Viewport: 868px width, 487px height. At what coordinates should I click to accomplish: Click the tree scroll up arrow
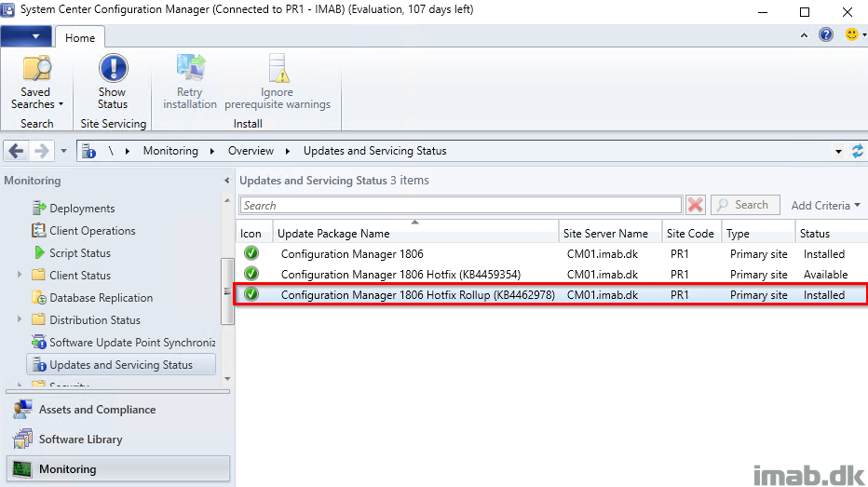(x=227, y=200)
